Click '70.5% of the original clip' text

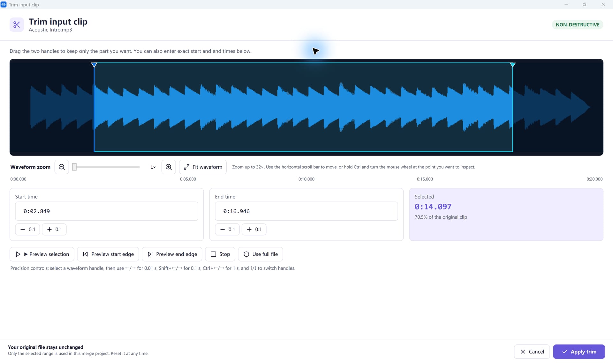[441, 217]
